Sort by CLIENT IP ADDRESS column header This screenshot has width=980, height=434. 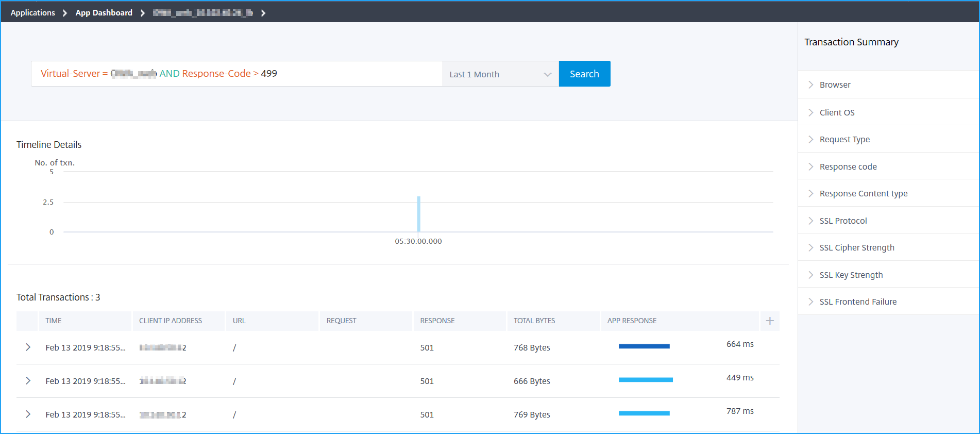pos(179,321)
